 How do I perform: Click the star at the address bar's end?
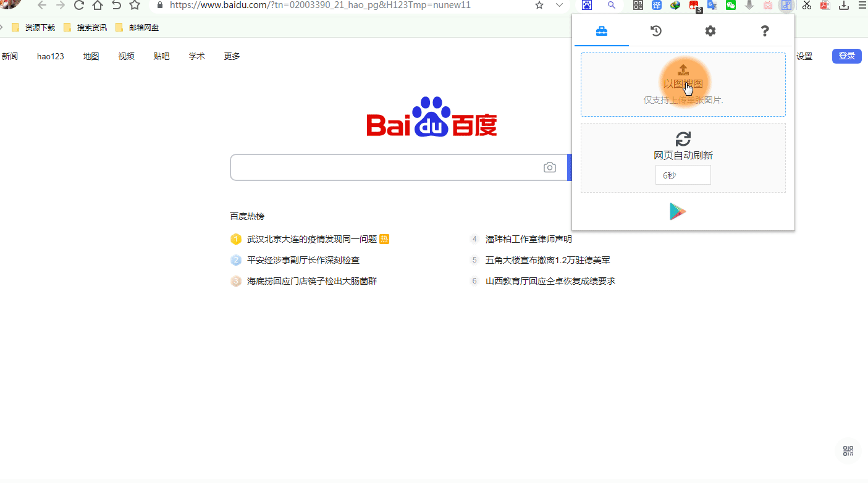click(539, 5)
